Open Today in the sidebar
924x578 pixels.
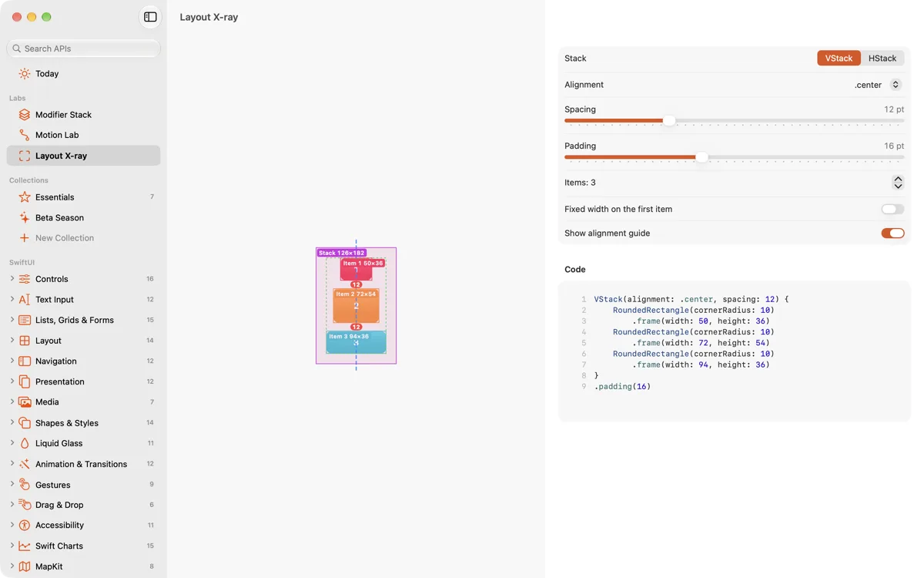pos(83,74)
